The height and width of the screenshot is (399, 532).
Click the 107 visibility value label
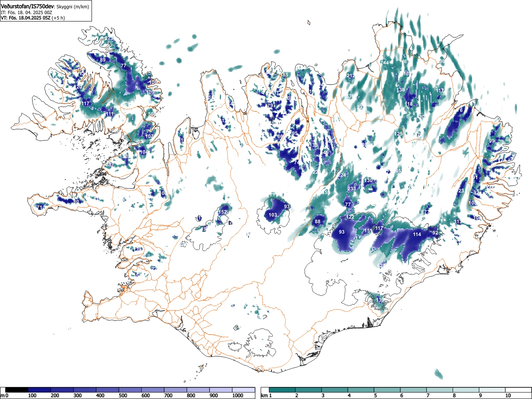pyautogui.click(x=149, y=137)
